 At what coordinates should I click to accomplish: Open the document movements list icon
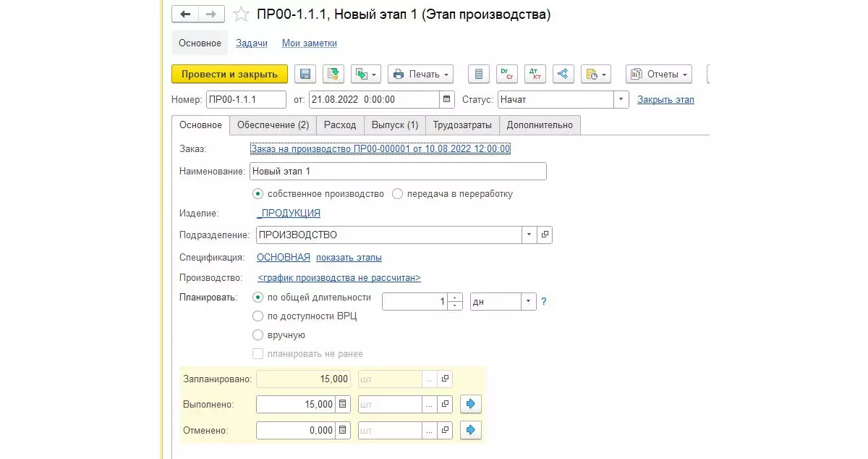[x=478, y=74]
